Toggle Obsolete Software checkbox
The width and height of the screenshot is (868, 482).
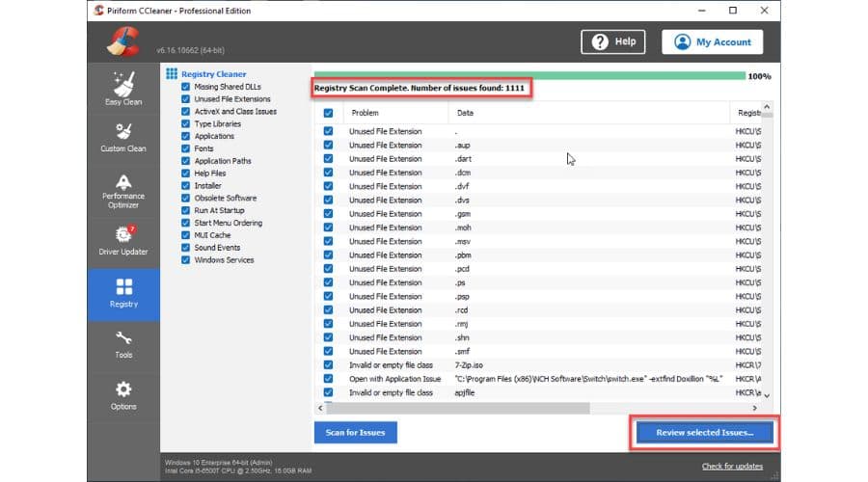point(185,198)
